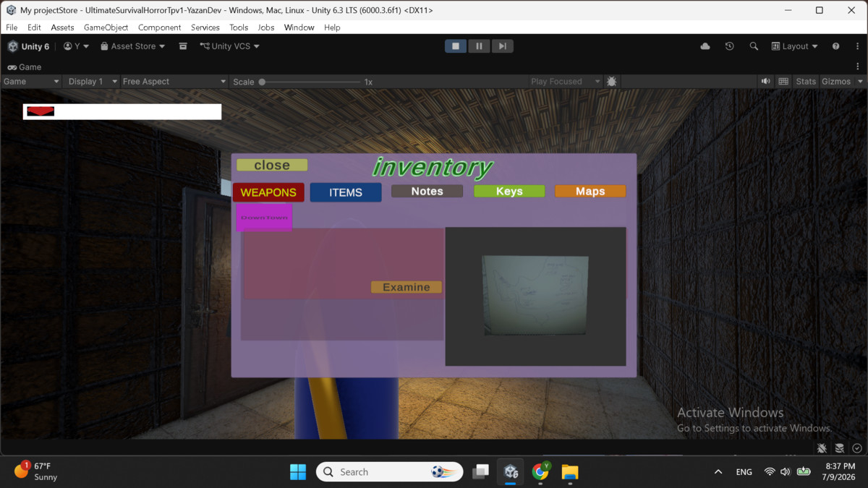Toggle the Gizmos button
Image resolution: width=868 pixels, height=488 pixels.
836,82
